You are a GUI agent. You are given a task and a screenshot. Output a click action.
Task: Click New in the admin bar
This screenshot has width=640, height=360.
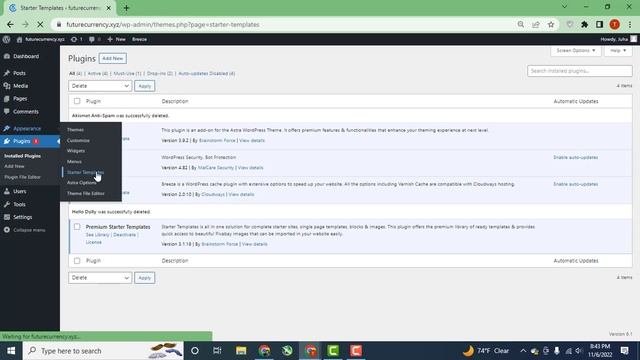point(116,39)
